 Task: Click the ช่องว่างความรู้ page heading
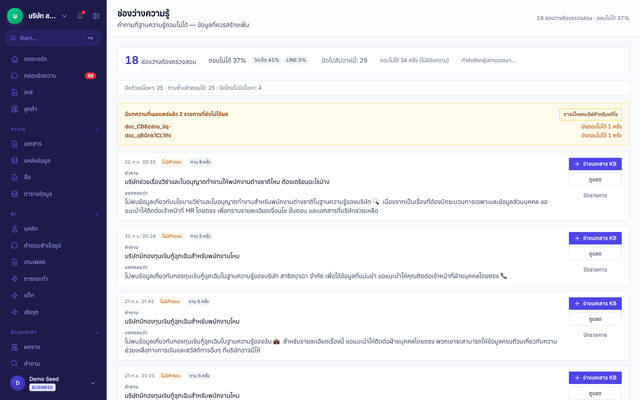[143, 13]
